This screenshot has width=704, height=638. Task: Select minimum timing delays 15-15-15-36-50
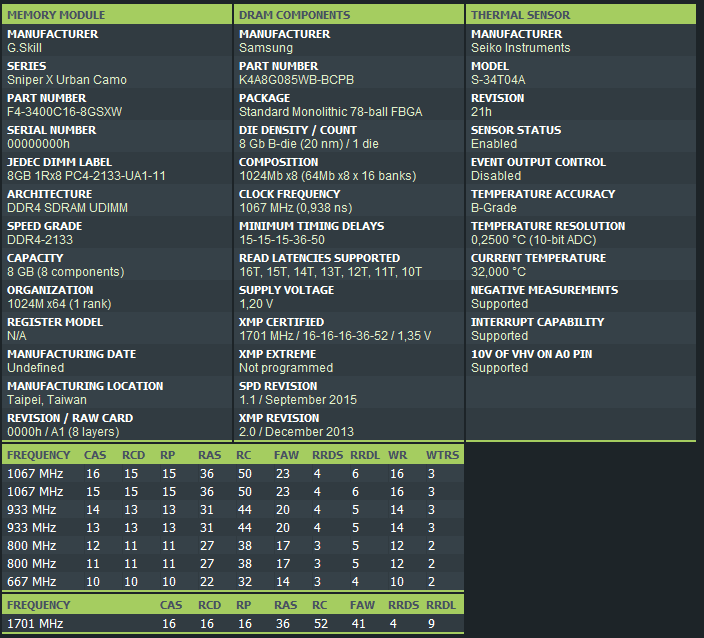282,240
